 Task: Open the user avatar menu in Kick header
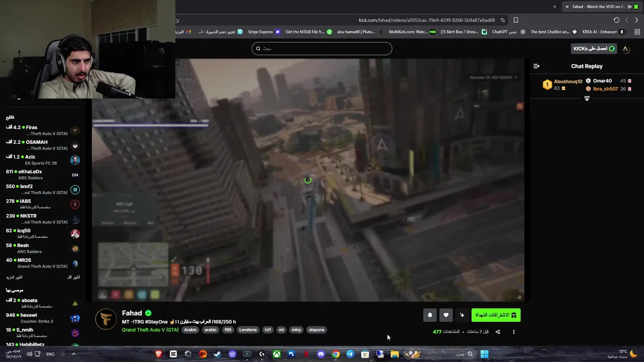pyautogui.click(x=625, y=49)
